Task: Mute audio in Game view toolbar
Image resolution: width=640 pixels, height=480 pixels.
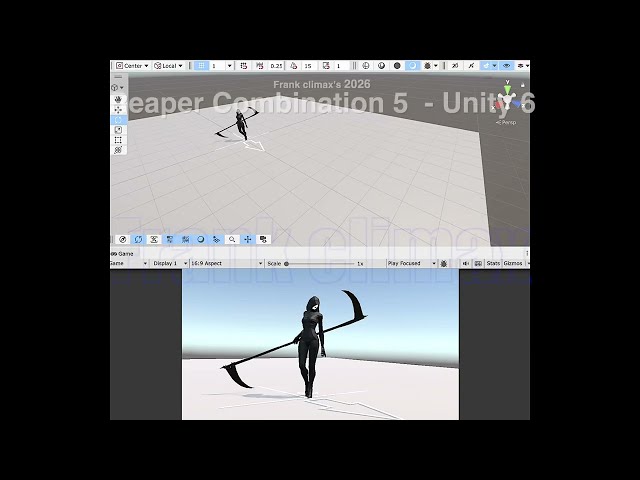Action: (465, 264)
